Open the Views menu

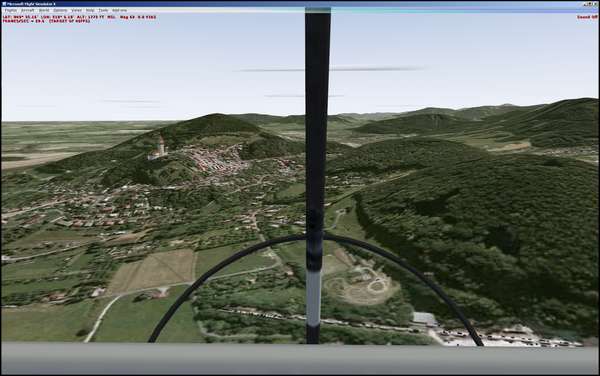coord(77,10)
